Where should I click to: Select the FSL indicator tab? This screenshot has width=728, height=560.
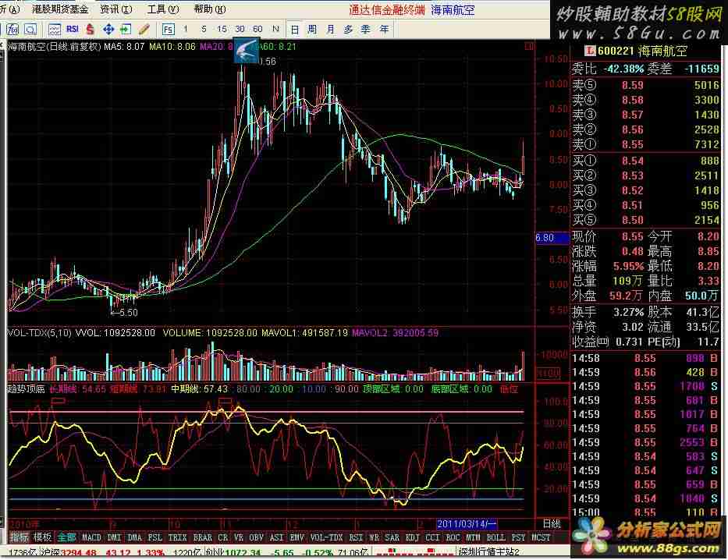(x=155, y=537)
